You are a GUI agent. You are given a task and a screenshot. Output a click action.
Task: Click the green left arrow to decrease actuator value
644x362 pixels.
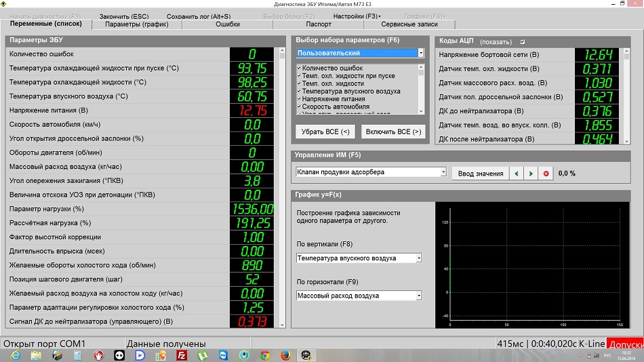pyautogui.click(x=517, y=174)
